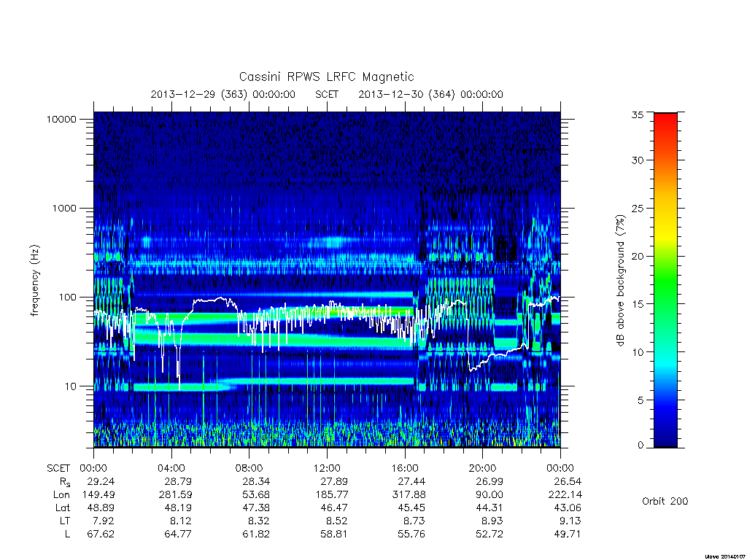Viewport: 747px width, 560px height.
Task: Click the red top of the colorbar
Action: [x=665, y=125]
